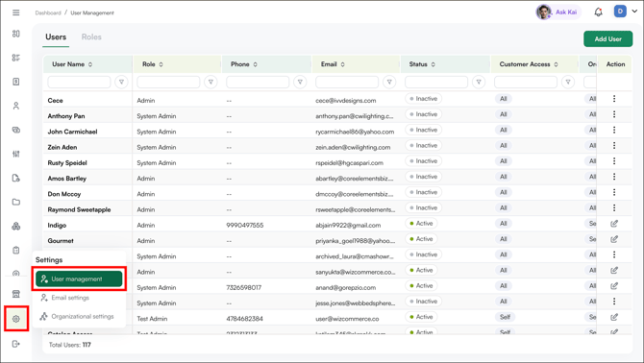Sort the table by Email
This screenshot has width=644, height=363.
point(342,64)
